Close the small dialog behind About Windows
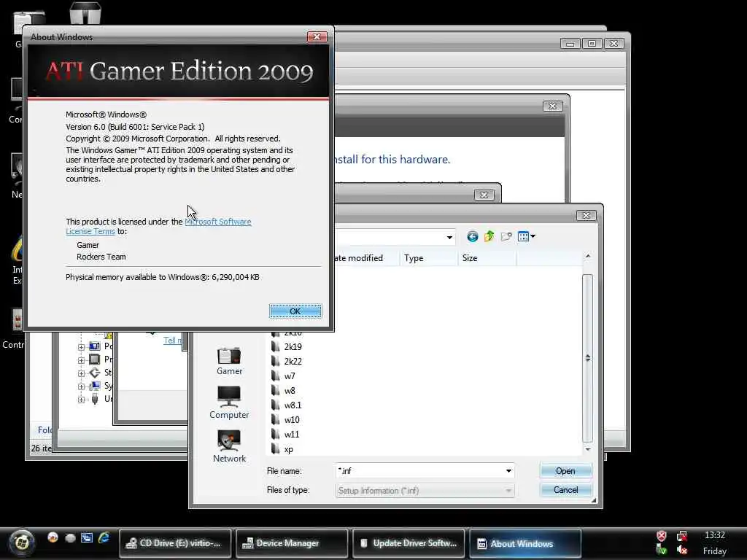 pyautogui.click(x=484, y=195)
